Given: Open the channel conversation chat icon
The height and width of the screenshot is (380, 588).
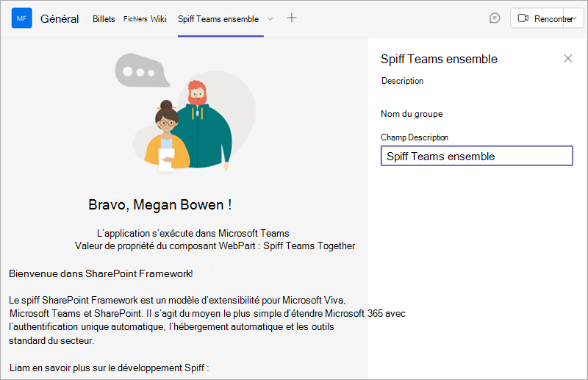Looking at the screenshot, I should pyautogui.click(x=495, y=18).
